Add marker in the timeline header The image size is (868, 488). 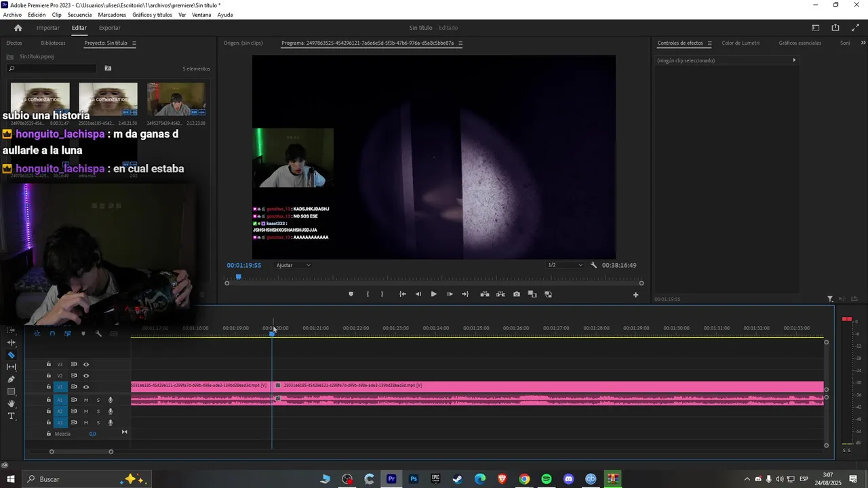[x=83, y=333]
